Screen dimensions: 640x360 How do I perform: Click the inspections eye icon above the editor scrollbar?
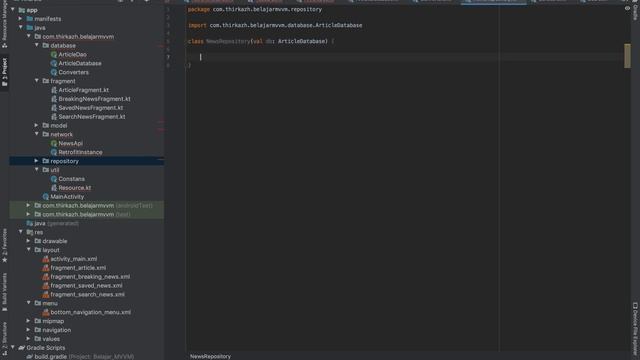pos(627,8)
